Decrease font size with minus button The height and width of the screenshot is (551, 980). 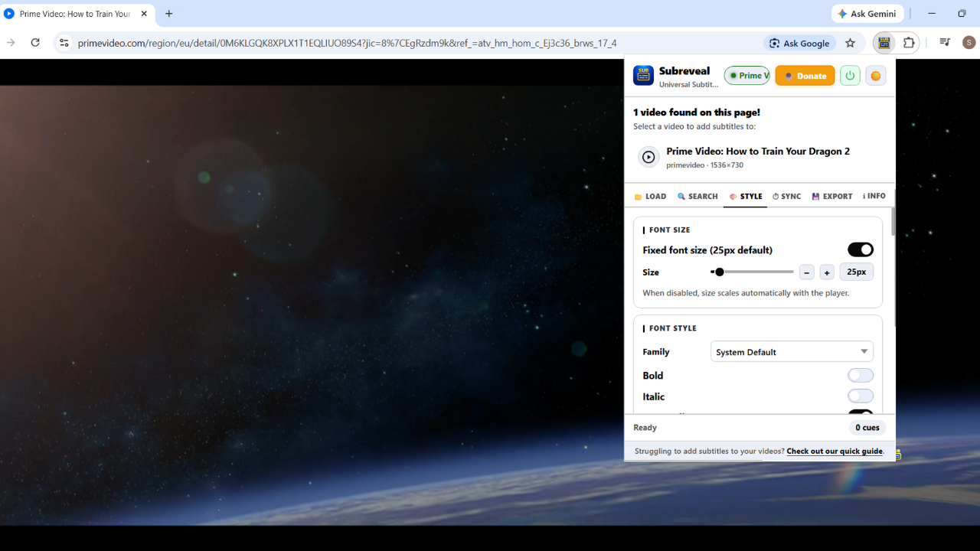point(806,272)
